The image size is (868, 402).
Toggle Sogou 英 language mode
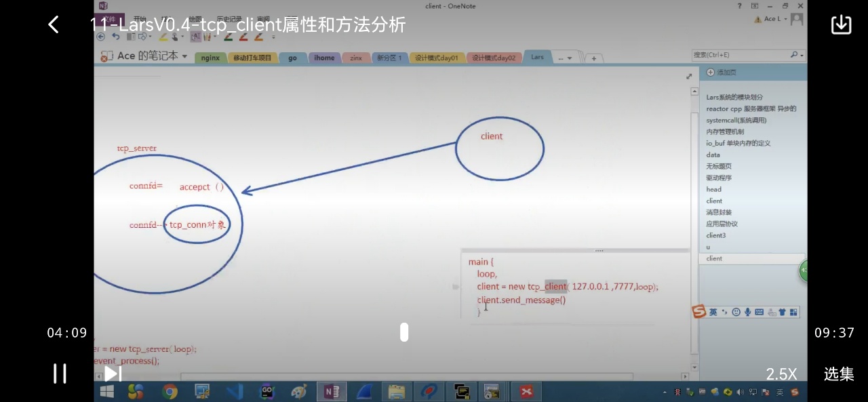coord(713,312)
